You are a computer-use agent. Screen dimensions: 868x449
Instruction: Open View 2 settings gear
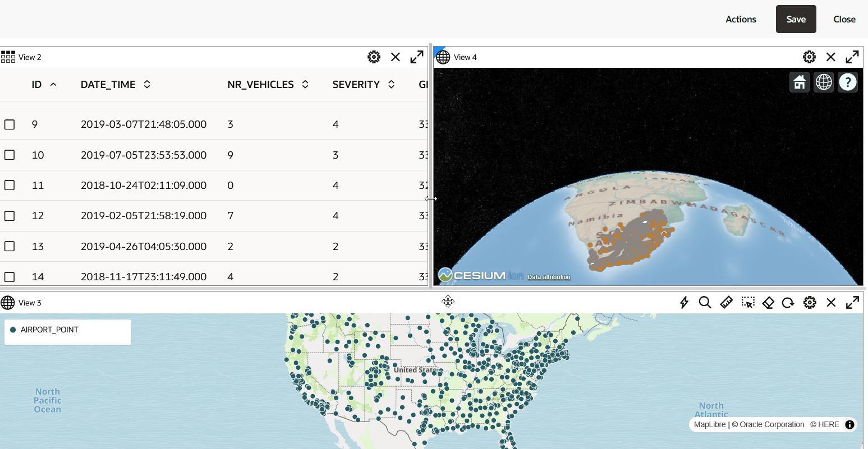coord(374,57)
